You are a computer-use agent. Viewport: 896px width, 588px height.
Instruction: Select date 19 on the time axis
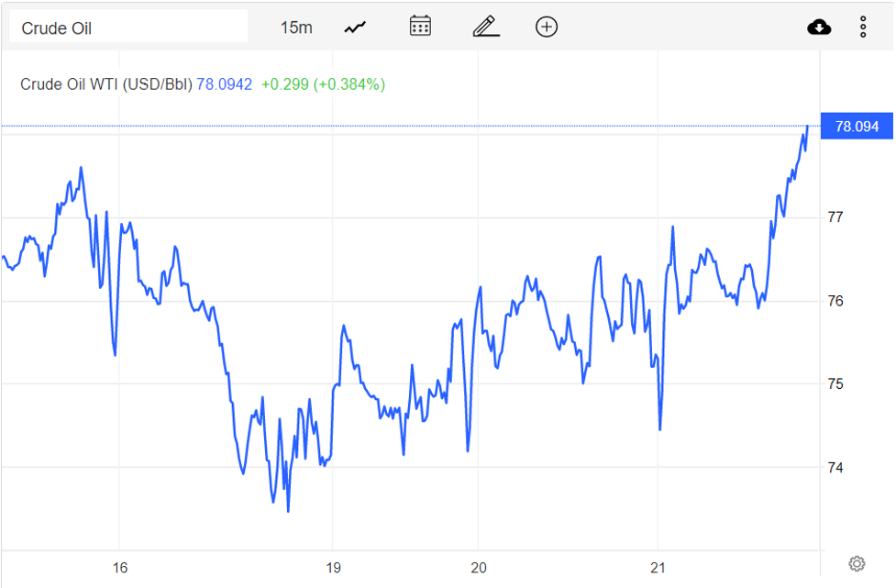(333, 568)
